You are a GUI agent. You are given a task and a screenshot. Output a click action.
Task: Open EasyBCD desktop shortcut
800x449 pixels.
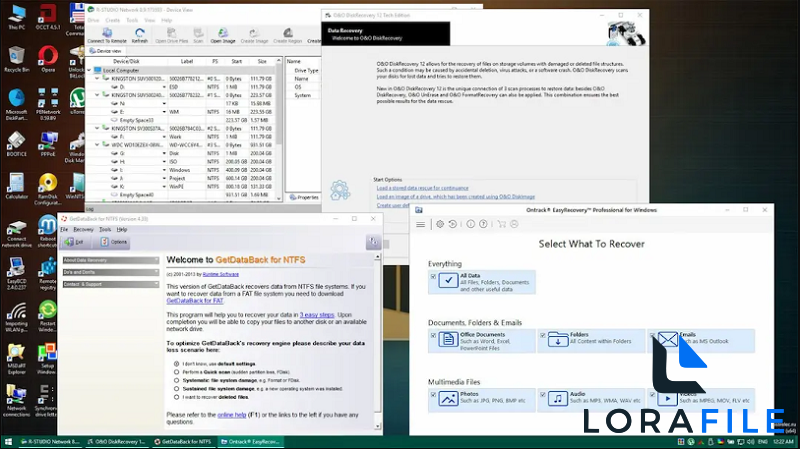[16, 272]
